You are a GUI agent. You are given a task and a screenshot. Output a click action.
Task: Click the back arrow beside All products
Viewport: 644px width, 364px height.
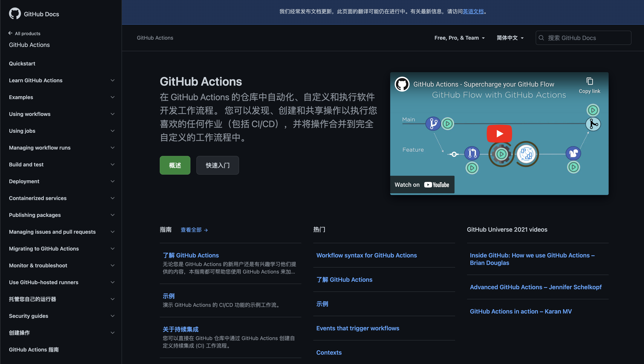[x=10, y=33]
